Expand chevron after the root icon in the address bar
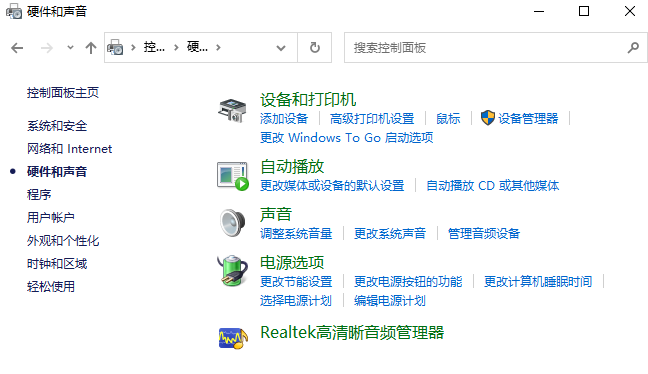Screen dimensions: 648x374 click(133, 48)
